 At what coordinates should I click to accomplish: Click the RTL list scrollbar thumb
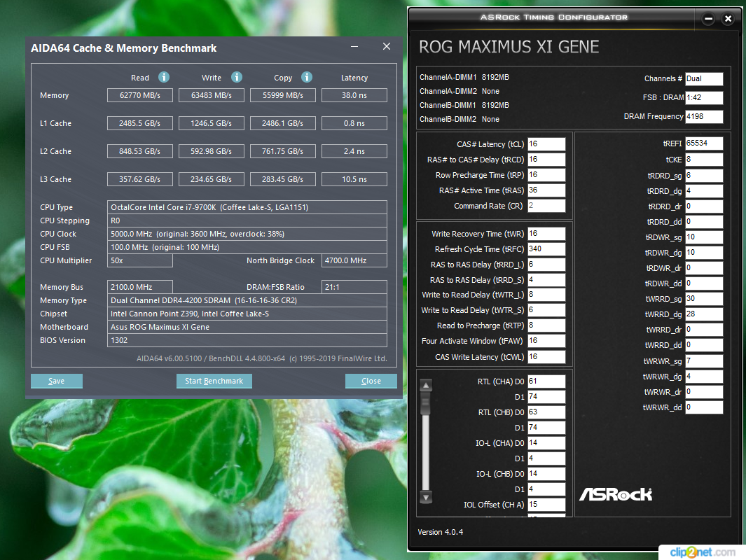[x=426, y=404]
